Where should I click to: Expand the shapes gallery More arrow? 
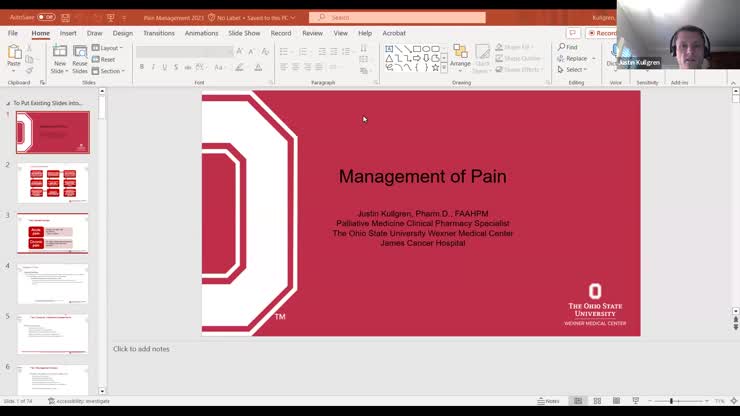pyautogui.click(x=444, y=68)
